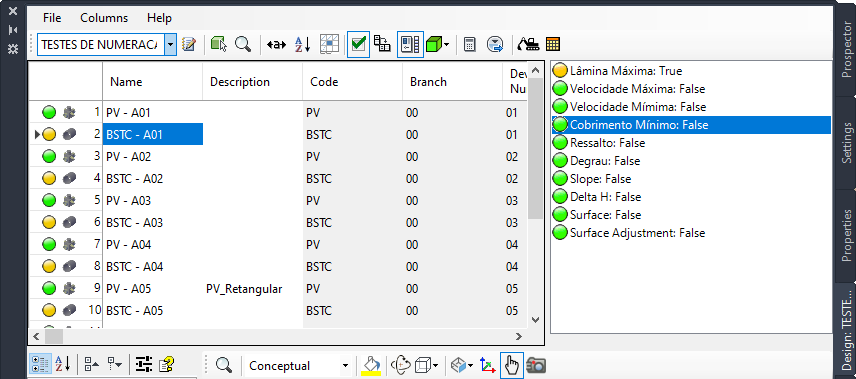Select the BSTC - A01 name cell

(x=153, y=134)
